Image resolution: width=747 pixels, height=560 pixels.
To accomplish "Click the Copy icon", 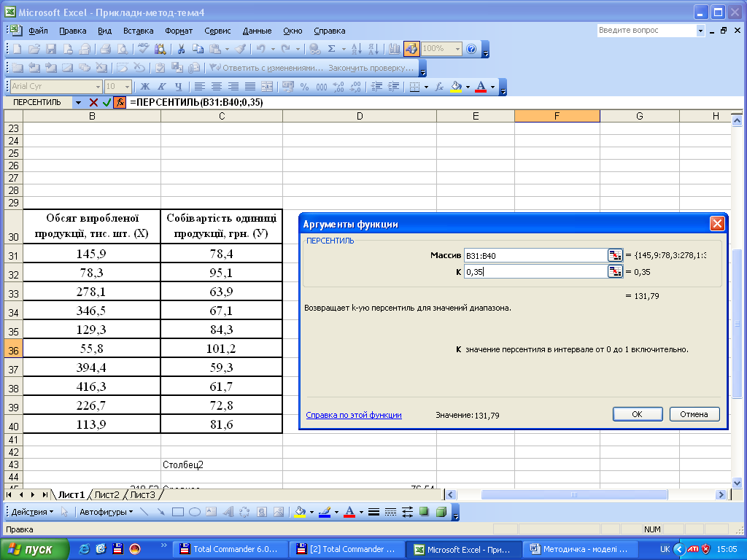I will 198,49.
